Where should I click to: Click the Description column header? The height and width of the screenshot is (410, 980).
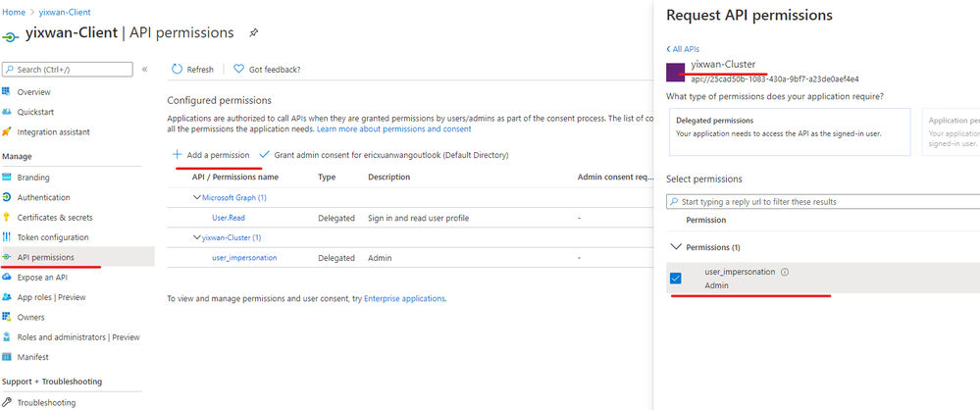(x=388, y=177)
